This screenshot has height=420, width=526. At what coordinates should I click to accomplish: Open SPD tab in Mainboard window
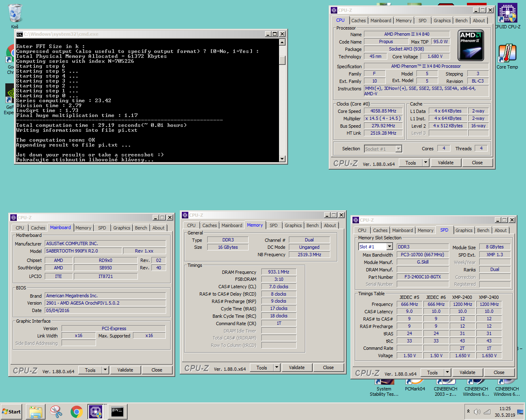point(102,228)
